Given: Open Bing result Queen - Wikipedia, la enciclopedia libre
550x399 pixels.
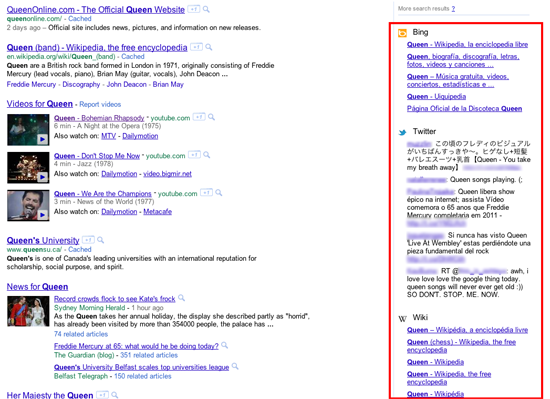Looking at the screenshot, I should click(x=467, y=45).
